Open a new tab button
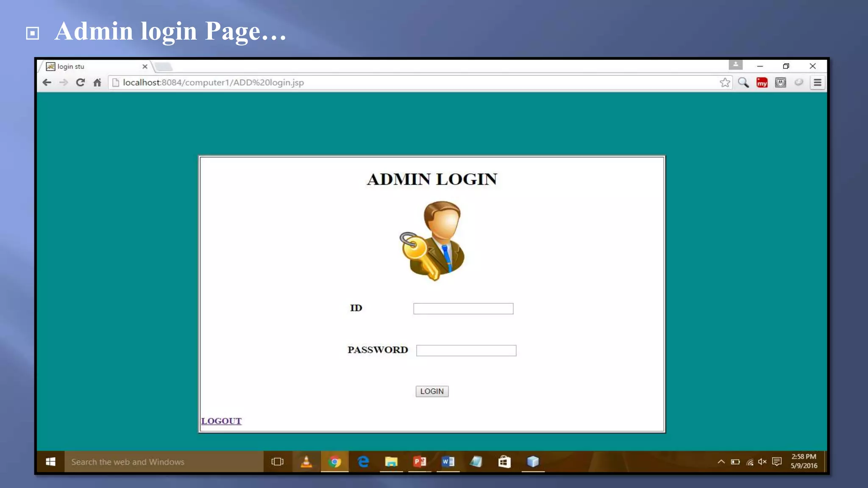The height and width of the screenshot is (488, 868). [x=164, y=67]
